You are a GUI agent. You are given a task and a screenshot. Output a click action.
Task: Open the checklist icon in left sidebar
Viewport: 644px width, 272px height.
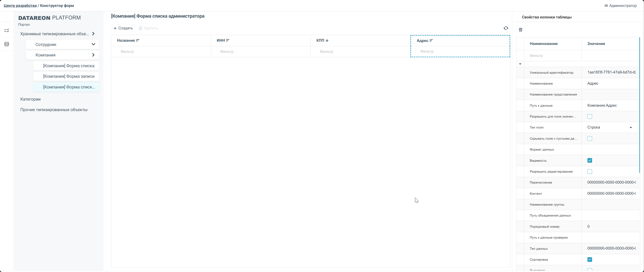point(7,30)
